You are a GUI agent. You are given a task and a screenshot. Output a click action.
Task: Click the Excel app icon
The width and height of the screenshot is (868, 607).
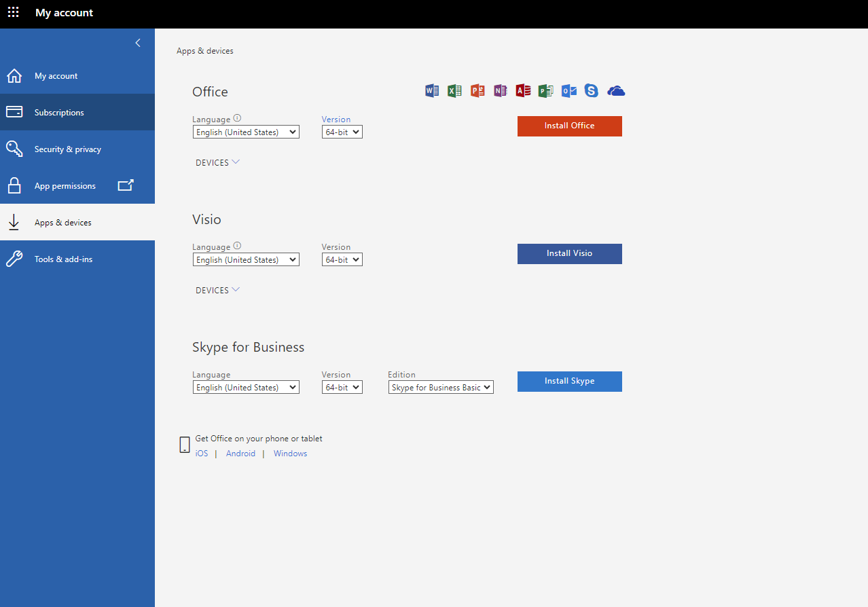454,90
